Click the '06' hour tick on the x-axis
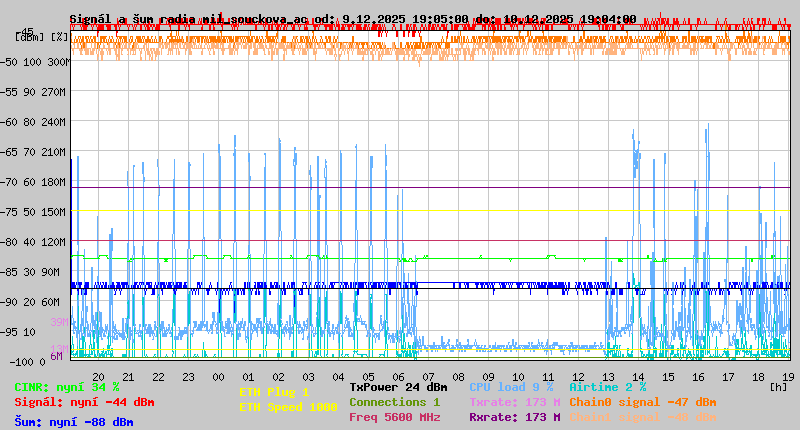Image resolution: width=800 pixels, height=430 pixels. pos(398,377)
